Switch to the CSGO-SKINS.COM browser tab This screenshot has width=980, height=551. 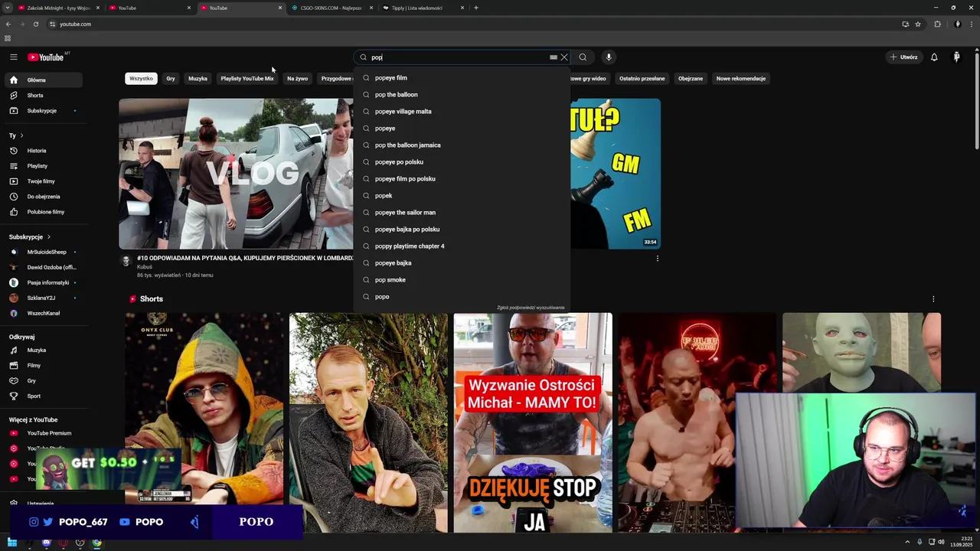[x=332, y=8]
